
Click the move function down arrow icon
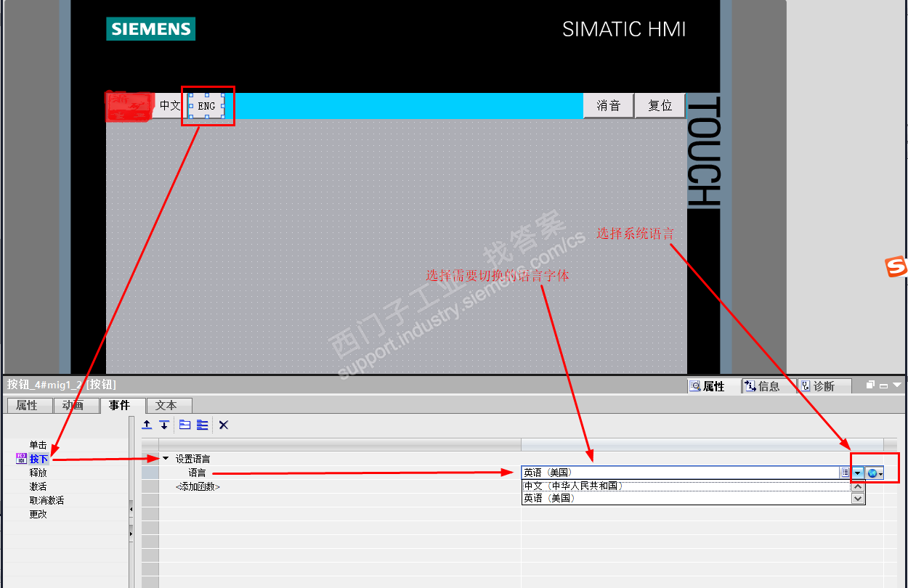click(164, 425)
